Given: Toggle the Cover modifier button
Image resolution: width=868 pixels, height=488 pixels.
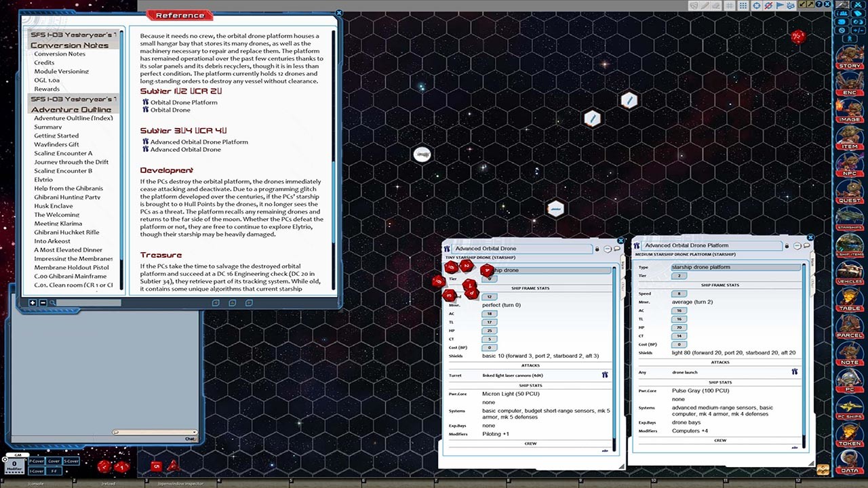Looking at the screenshot, I should pos(54,462).
